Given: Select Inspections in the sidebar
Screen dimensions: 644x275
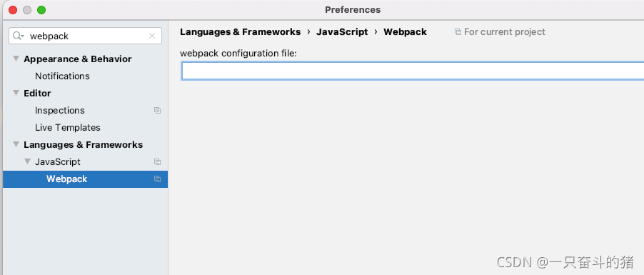Looking at the screenshot, I should pos(59,111).
